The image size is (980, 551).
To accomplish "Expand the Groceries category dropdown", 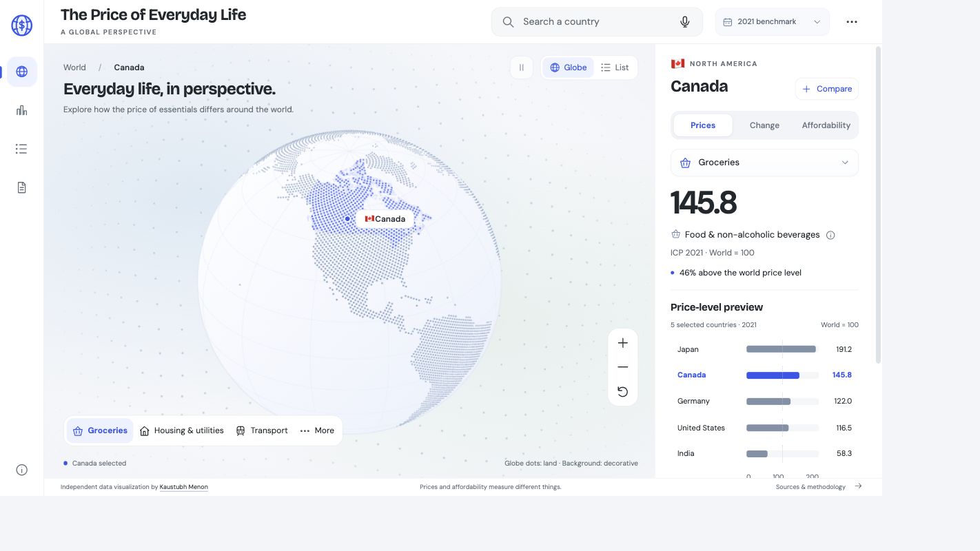I will (x=764, y=163).
